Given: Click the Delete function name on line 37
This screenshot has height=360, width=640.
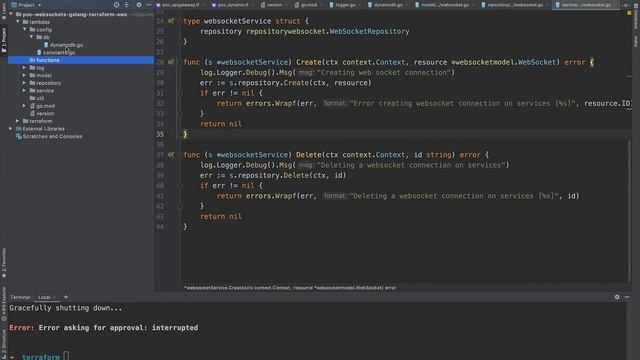Looking at the screenshot, I should pyautogui.click(x=309, y=155).
